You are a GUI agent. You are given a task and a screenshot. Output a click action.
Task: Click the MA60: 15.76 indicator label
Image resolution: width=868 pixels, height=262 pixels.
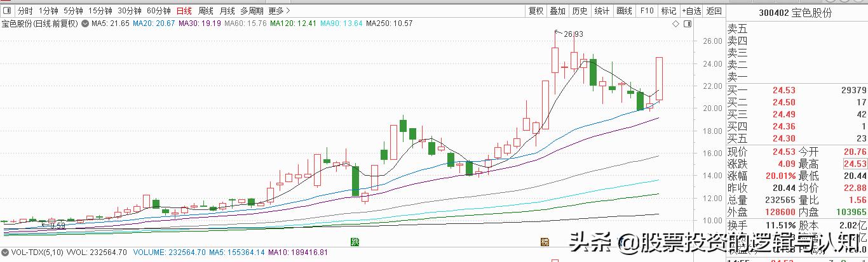coord(245,23)
